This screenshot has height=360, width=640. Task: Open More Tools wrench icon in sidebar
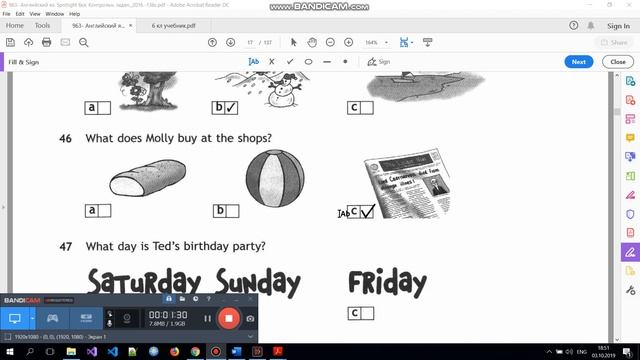(x=630, y=290)
